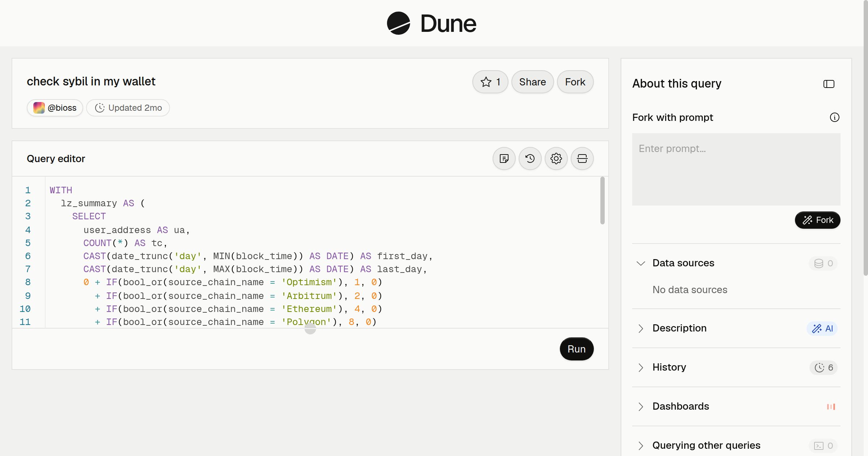Open query editor settings gear

556,159
